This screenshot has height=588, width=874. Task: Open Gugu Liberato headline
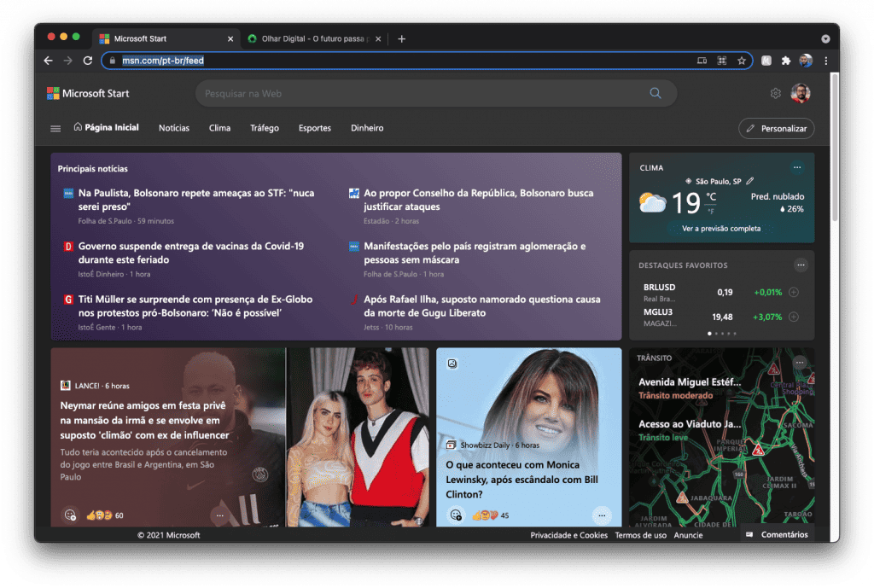coord(481,306)
